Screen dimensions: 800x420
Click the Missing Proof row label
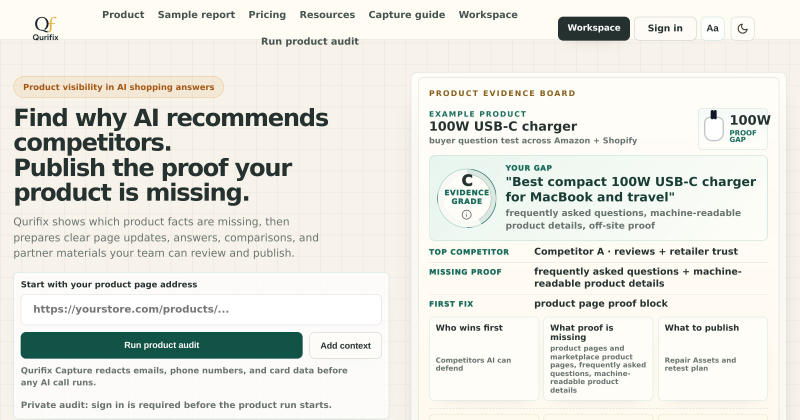click(465, 272)
